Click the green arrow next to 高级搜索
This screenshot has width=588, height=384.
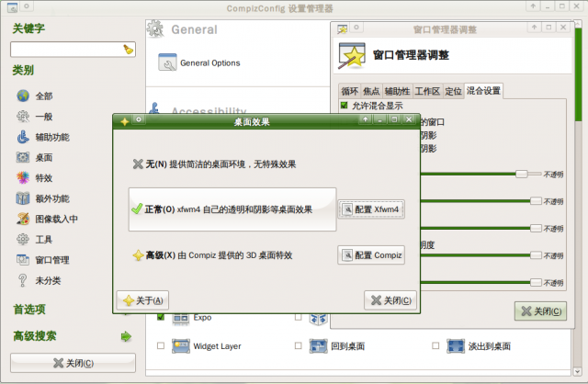pyautogui.click(x=126, y=336)
